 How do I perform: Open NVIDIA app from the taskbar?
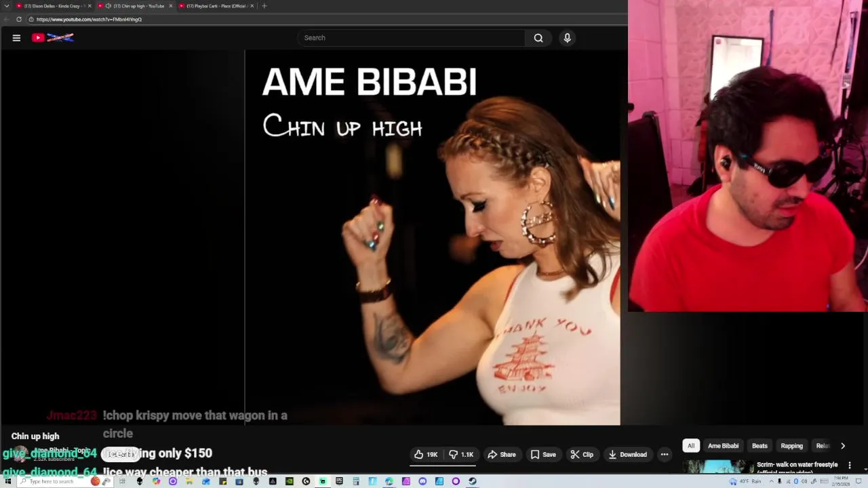290,481
